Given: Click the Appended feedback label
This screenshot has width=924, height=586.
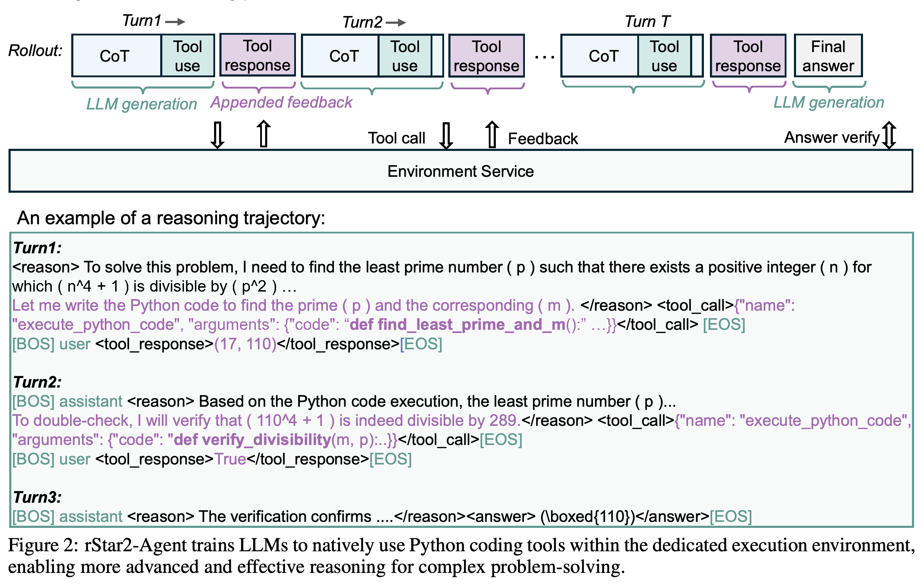Looking at the screenshot, I should click(281, 102).
